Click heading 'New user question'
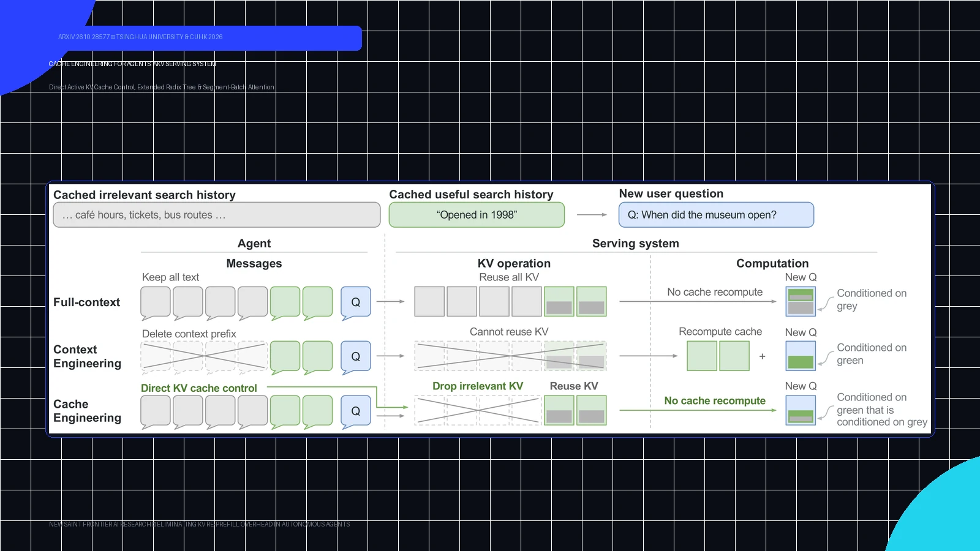 click(671, 193)
